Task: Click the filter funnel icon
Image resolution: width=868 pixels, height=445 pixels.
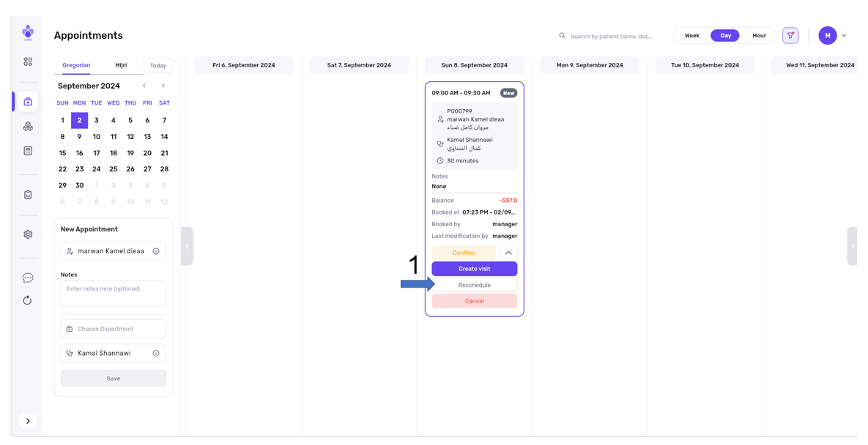Action: (x=790, y=35)
